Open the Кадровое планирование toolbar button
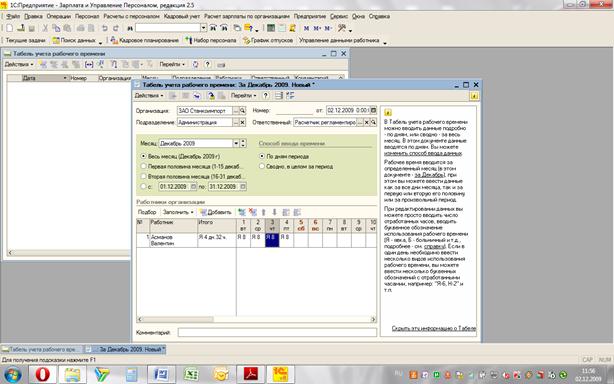 [x=144, y=40]
